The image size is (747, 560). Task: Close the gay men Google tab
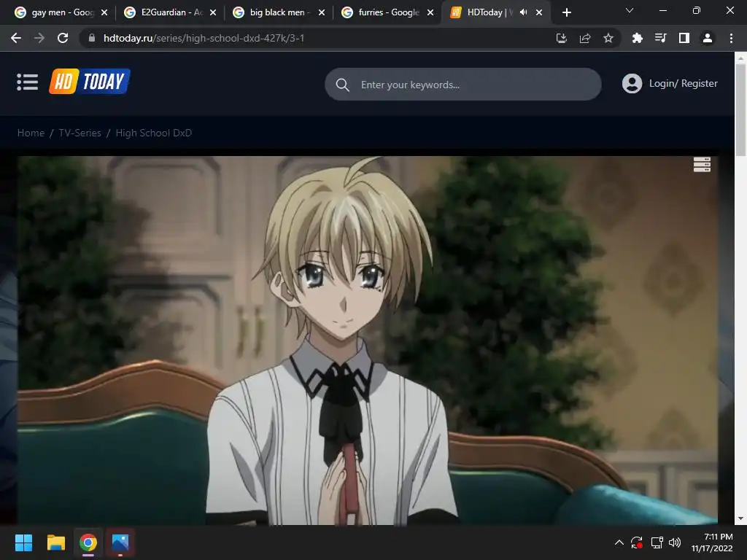click(104, 12)
